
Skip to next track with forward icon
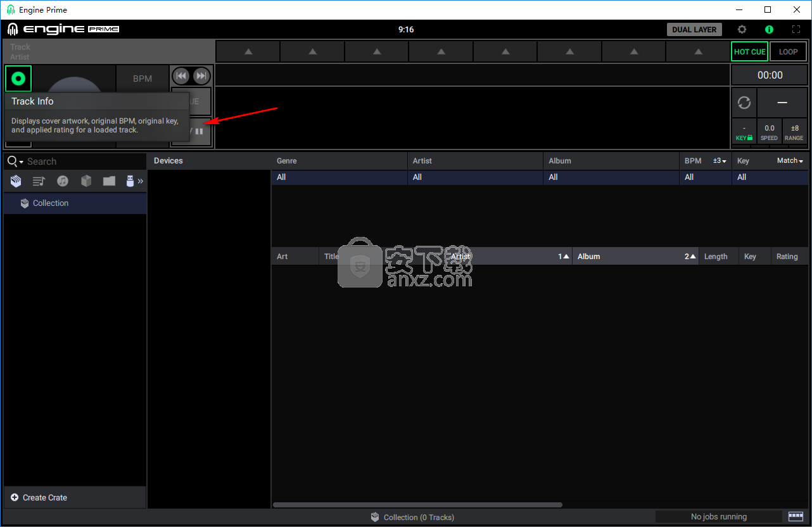pyautogui.click(x=201, y=76)
